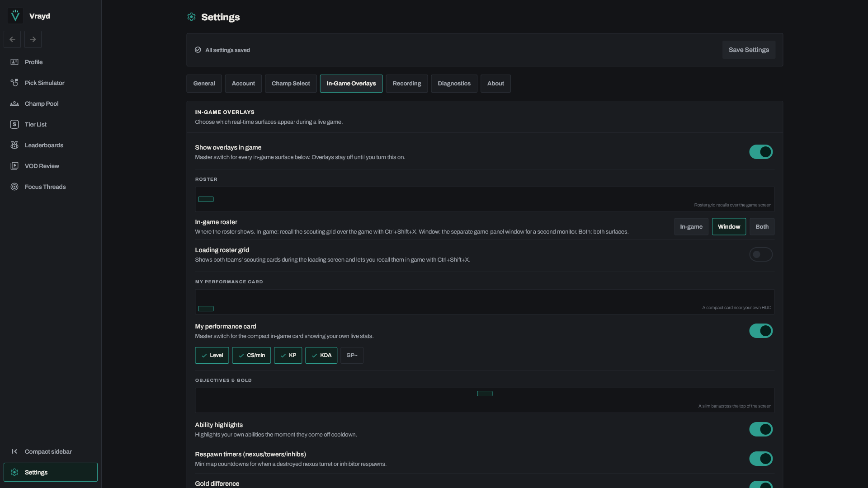The height and width of the screenshot is (488, 868).
Task: Click the Vrayd app name text
Action: 40,16
